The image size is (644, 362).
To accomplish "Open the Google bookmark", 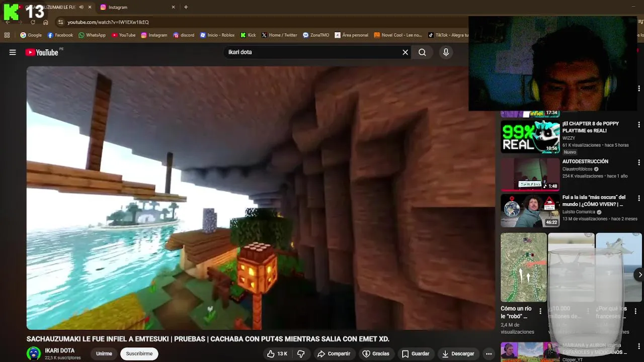I will point(31,35).
